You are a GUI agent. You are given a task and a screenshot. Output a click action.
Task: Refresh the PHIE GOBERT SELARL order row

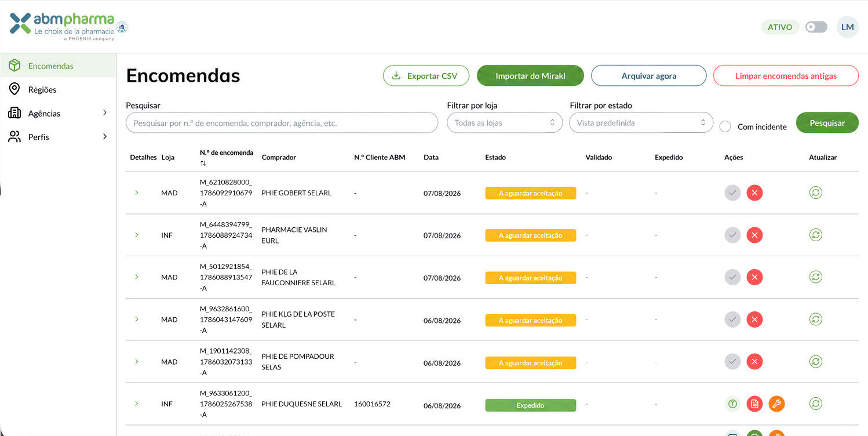click(816, 193)
